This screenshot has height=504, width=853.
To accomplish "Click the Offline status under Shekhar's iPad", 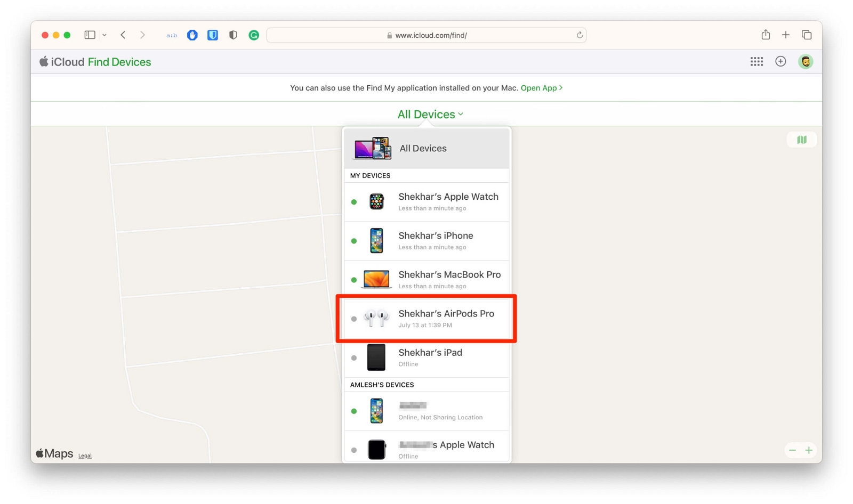I will 408,364.
